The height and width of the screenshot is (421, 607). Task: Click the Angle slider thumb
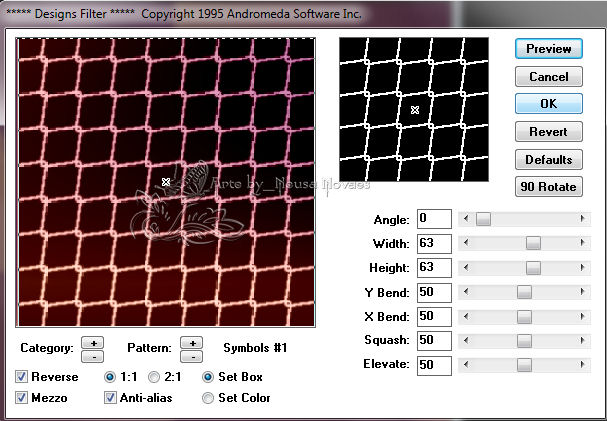pyautogui.click(x=483, y=219)
